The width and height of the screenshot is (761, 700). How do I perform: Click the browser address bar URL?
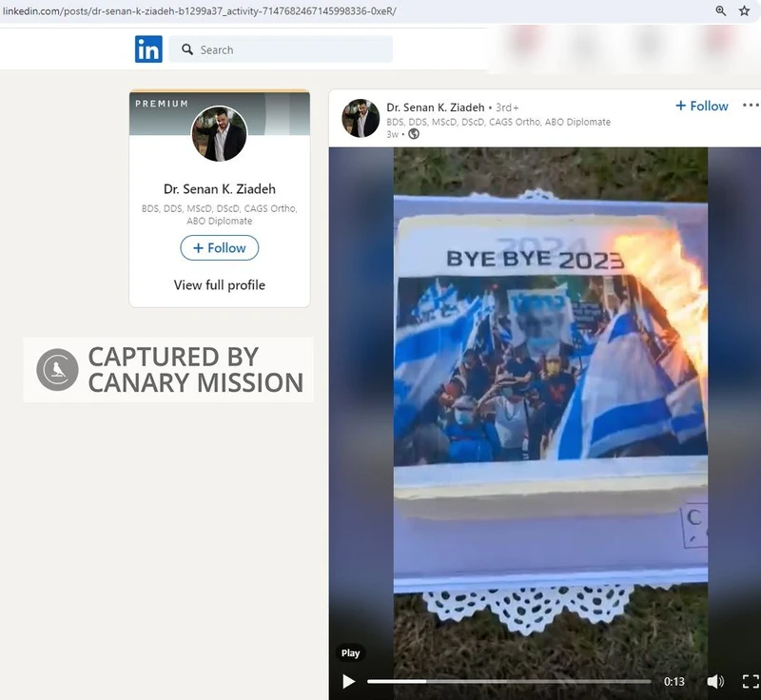[171, 10]
